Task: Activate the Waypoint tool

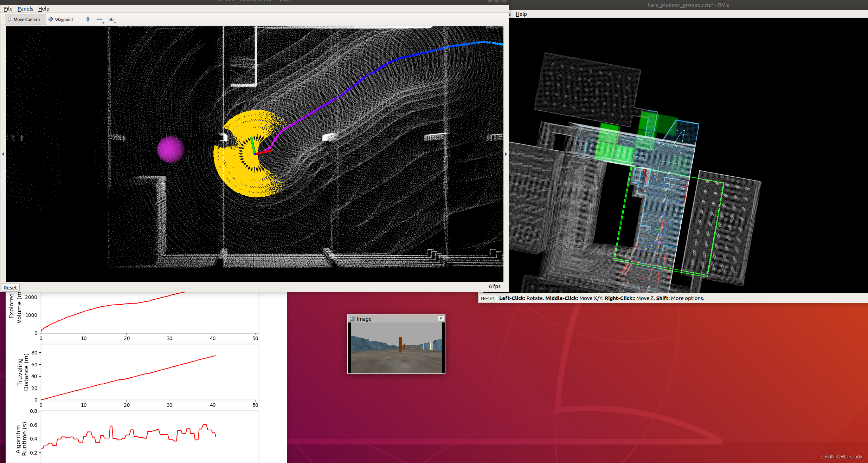Action: 61,19
